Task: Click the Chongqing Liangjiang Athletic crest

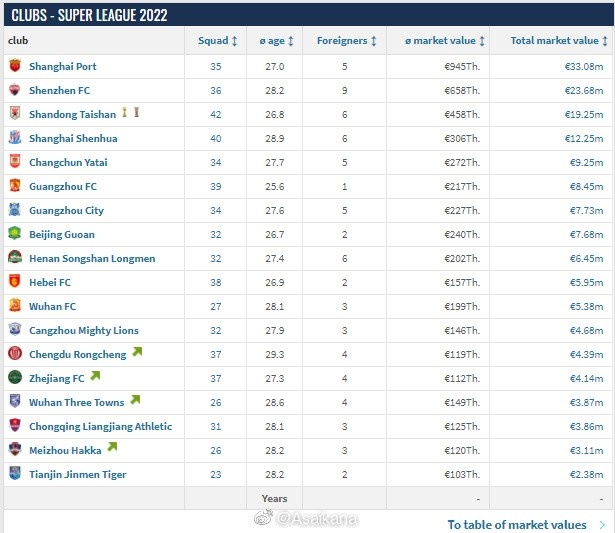Action: click(x=15, y=425)
